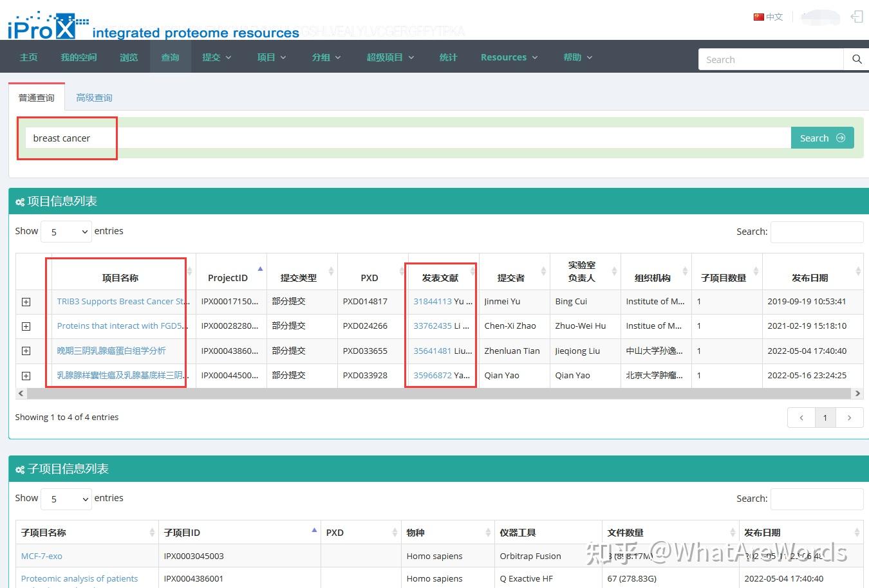Open the Proteins that interact with FGD5 link
The width and height of the screenshot is (869, 588).
coord(122,326)
